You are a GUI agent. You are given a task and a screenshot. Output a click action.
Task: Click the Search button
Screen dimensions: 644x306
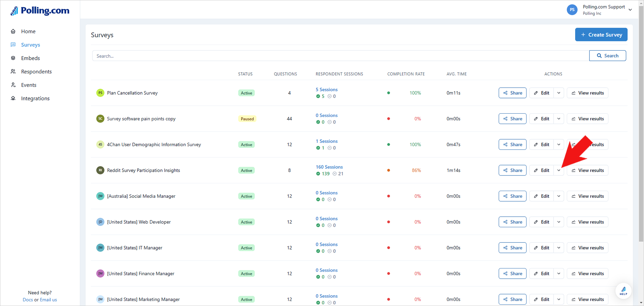pos(607,56)
